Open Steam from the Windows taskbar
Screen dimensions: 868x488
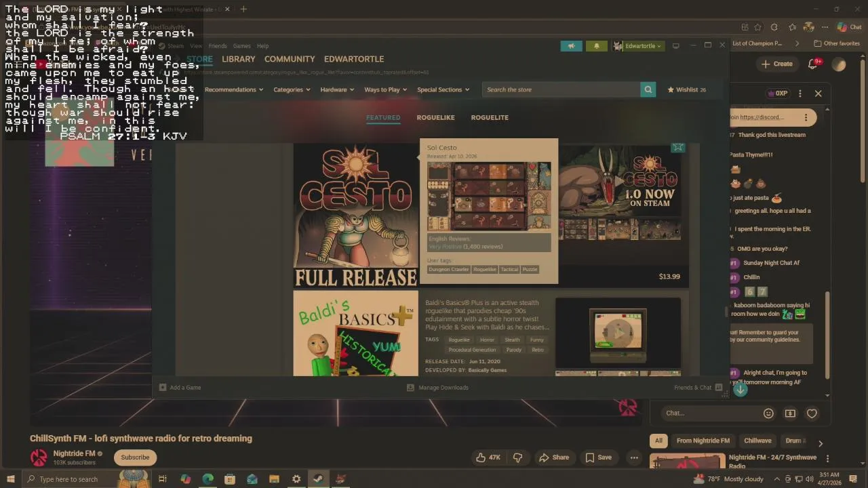click(318, 479)
